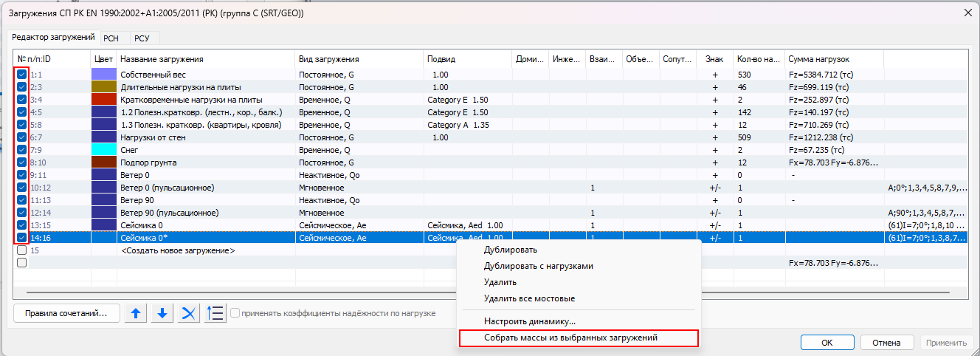Click the renumber/sort list icon
The height and width of the screenshot is (356, 980).
pos(215,313)
